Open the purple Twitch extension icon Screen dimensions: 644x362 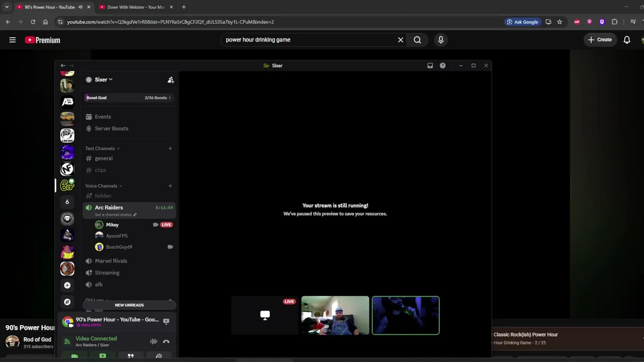pyautogui.click(x=602, y=22)
